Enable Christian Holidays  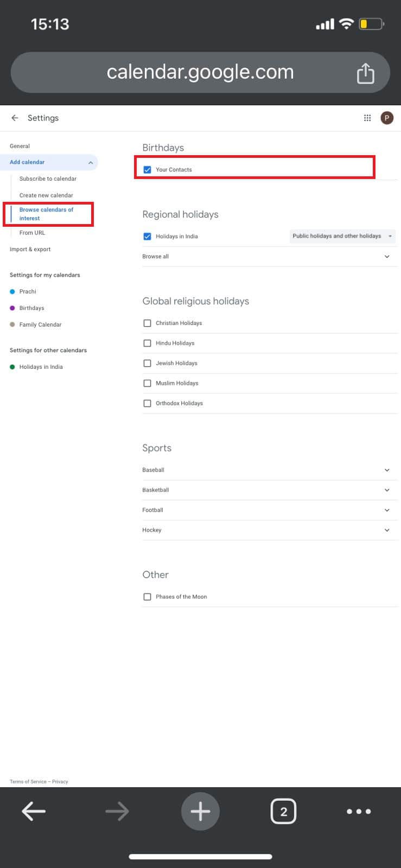pyautogui.click(x=147, y=323)
